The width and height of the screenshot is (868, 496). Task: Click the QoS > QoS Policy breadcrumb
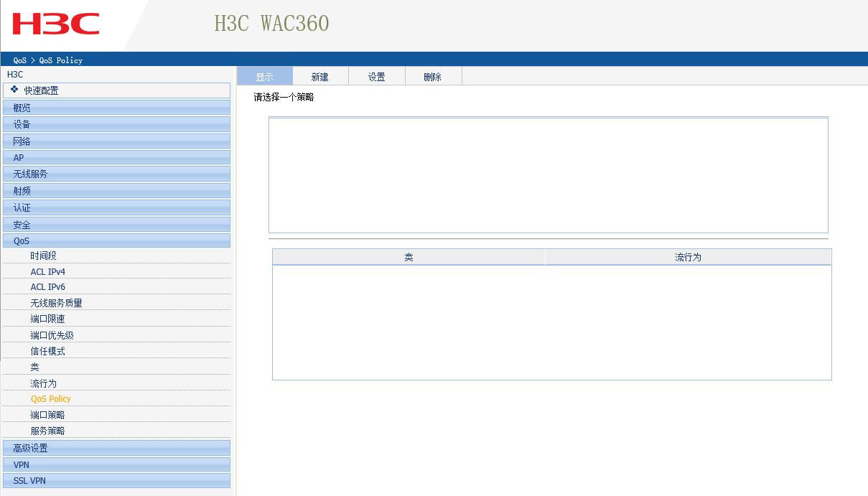(x=48, y=60)
